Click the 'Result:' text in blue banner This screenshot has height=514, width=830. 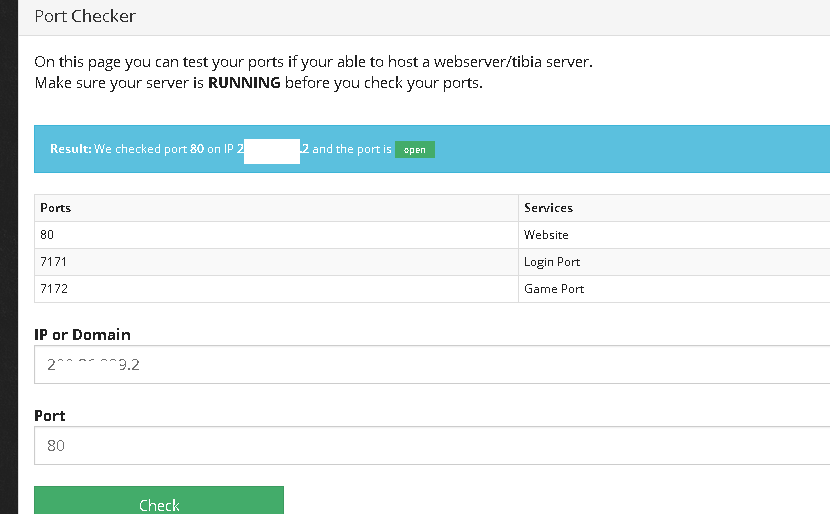pyautogui.click(x=71, y=149)
